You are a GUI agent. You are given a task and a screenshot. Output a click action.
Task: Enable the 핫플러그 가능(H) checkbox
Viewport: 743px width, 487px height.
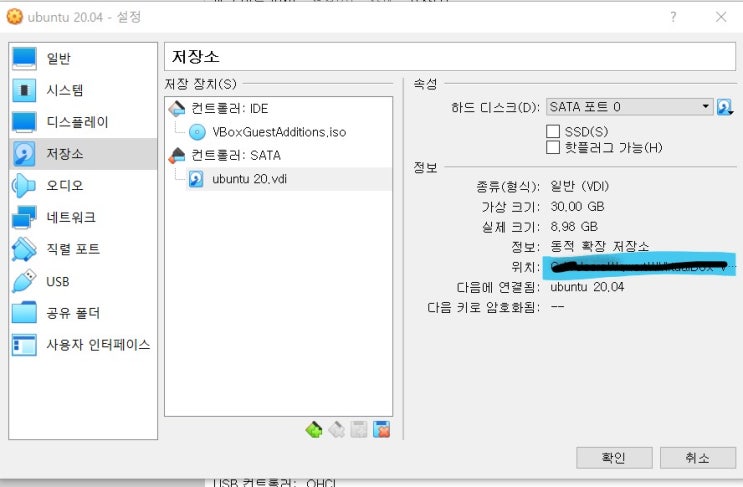553,147
